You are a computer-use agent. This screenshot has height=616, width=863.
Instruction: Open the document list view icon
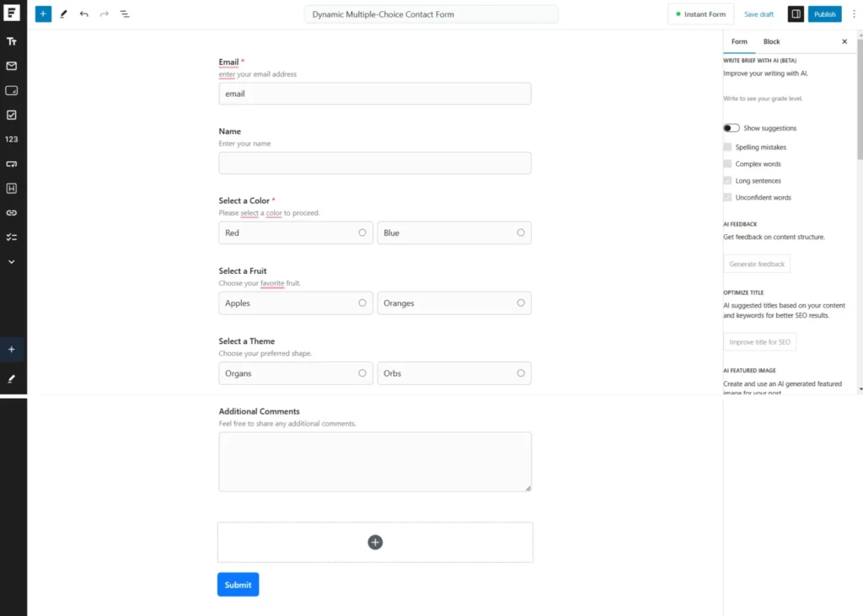point(124,13)
